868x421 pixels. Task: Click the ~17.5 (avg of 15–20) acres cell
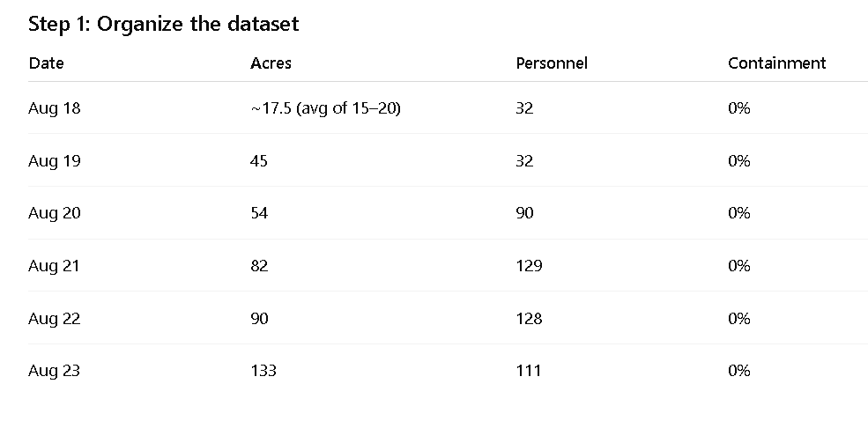click(x=325, y=107)
